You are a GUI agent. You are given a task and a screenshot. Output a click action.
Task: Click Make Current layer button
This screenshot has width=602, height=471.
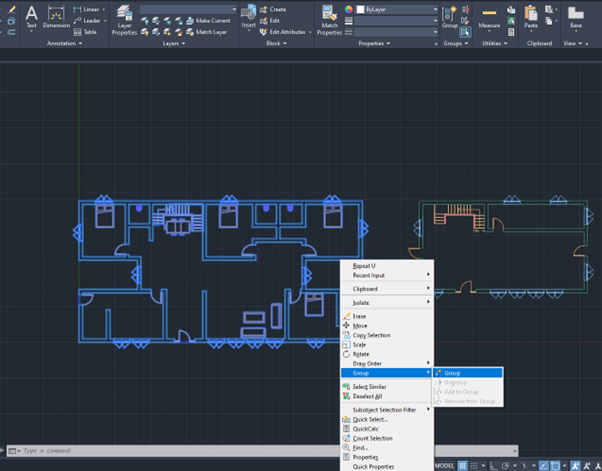(x=208, y=21)
